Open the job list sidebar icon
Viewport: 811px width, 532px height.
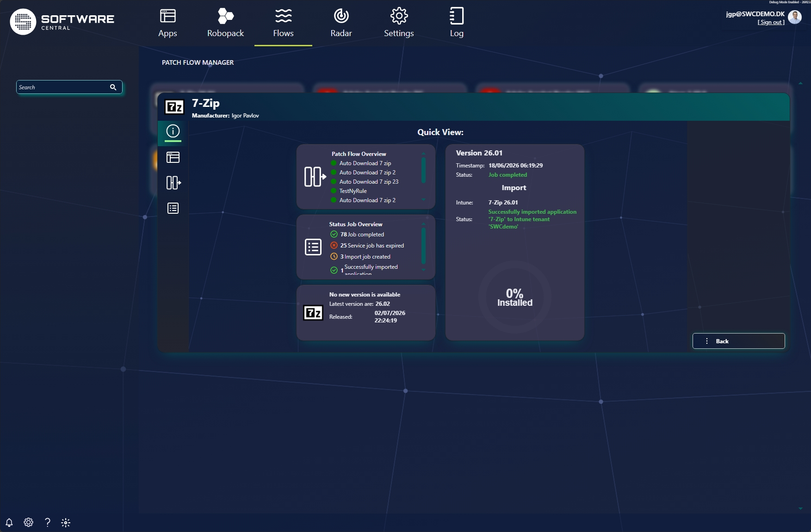tap(173, 208)
